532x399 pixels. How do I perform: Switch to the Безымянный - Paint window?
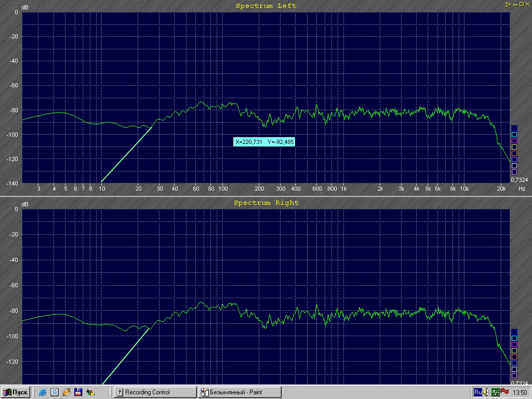(x=239, y=392)
